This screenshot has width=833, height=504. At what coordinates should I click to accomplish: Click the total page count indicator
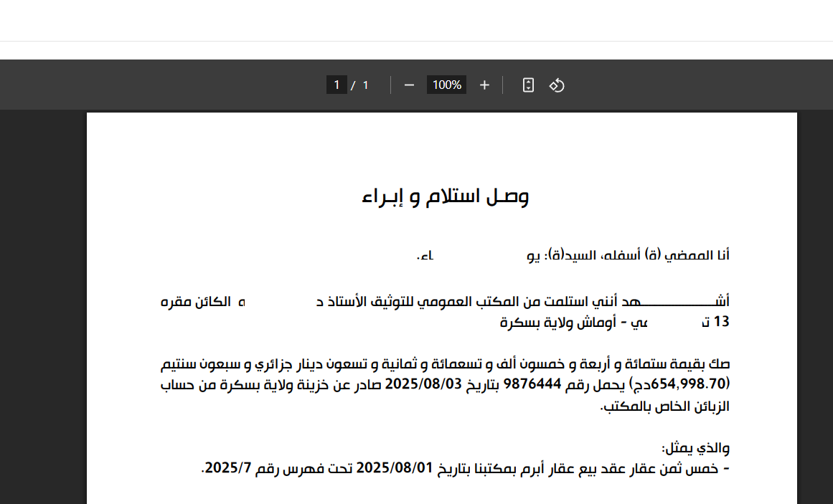(365, 85)
